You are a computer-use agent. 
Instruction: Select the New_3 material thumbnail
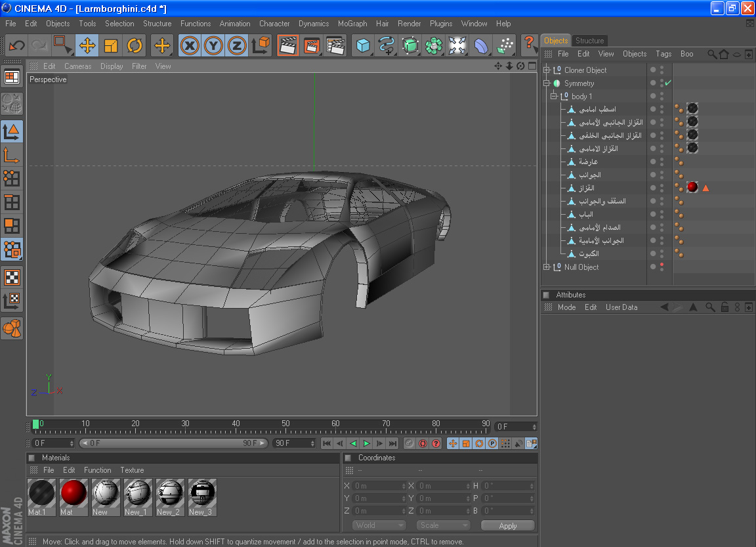click(x=202, y=497)
